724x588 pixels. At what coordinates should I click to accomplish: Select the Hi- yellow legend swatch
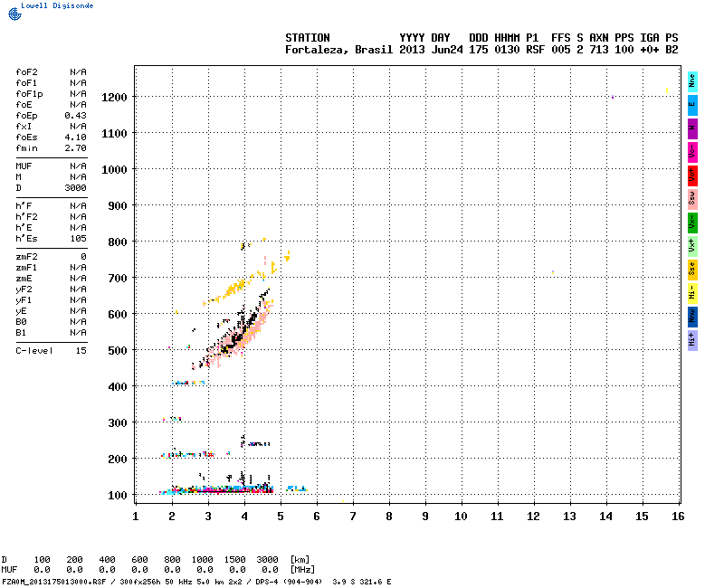tap(692, 293)
